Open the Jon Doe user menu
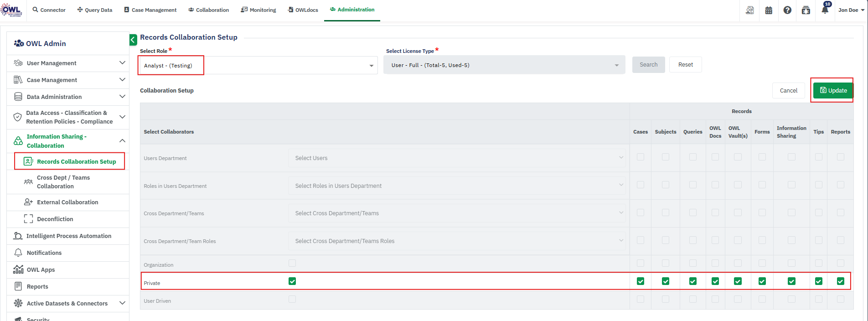Screen dimensions: 868x321 click(851, 10)
